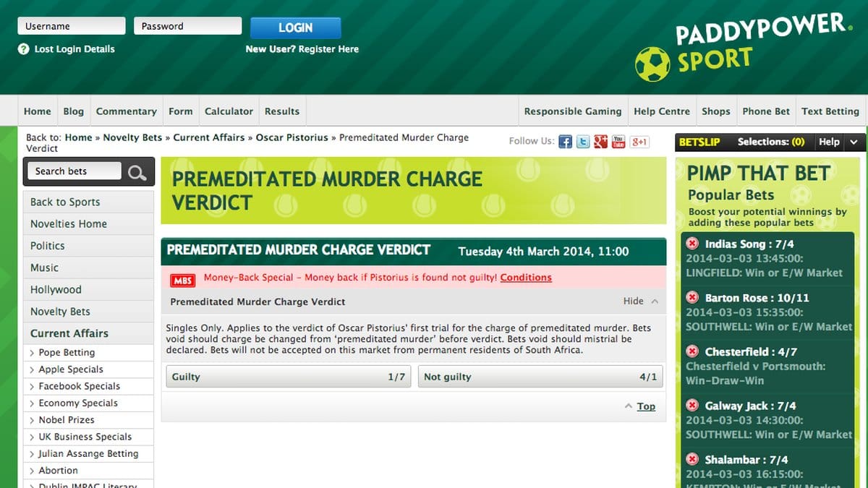Open Responsible Gaming page
This screenshot has height=488, width=868.
point(573,111)
